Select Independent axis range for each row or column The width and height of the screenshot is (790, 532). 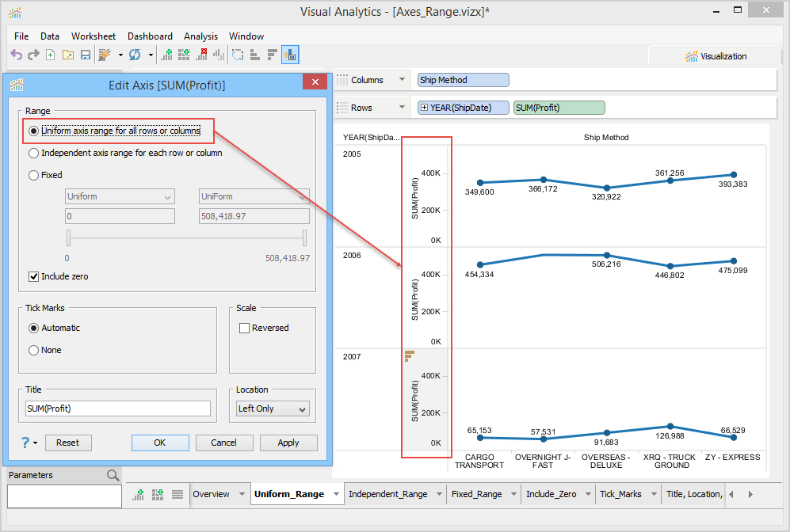34,153
